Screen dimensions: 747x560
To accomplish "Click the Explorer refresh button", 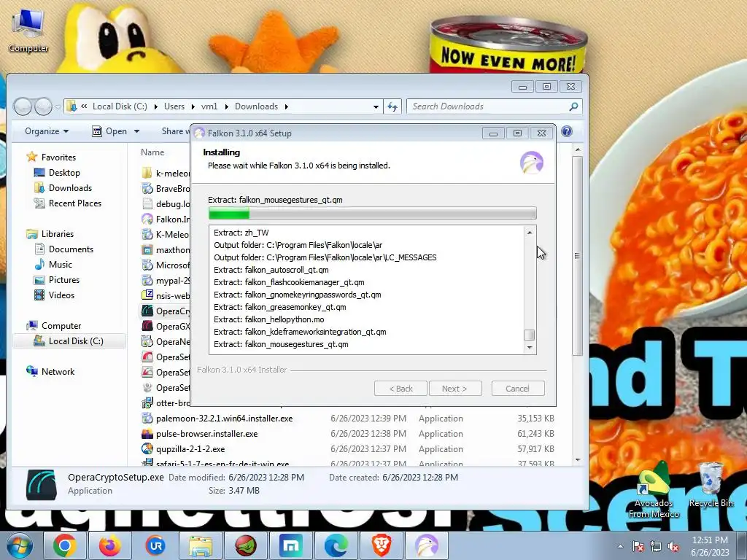I will tap(392, 106).
